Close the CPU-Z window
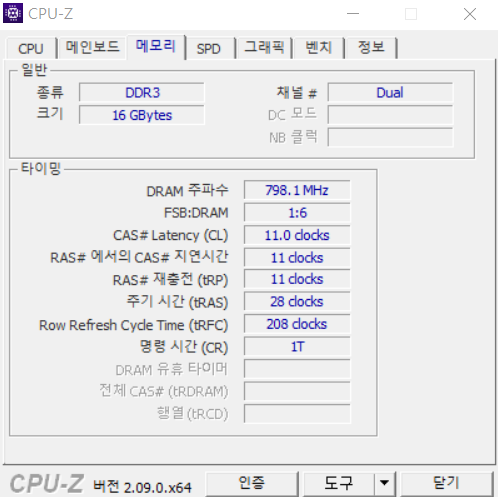 (470, 14)
